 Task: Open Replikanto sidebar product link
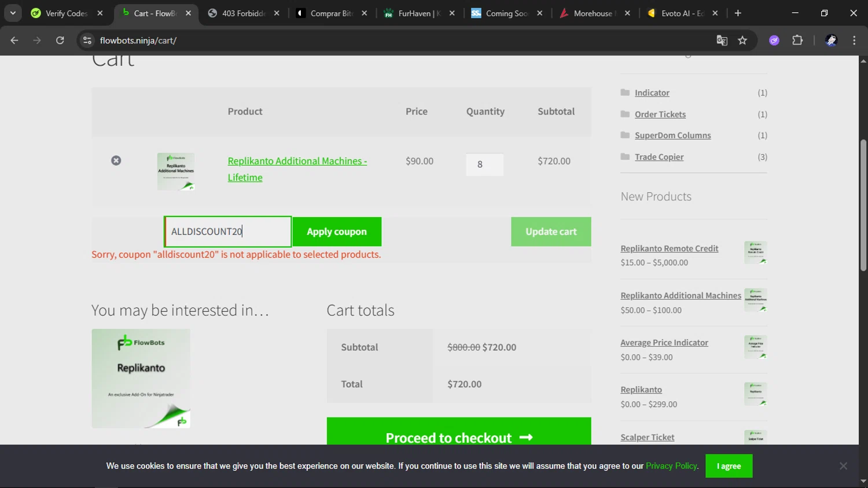[641, 390]
